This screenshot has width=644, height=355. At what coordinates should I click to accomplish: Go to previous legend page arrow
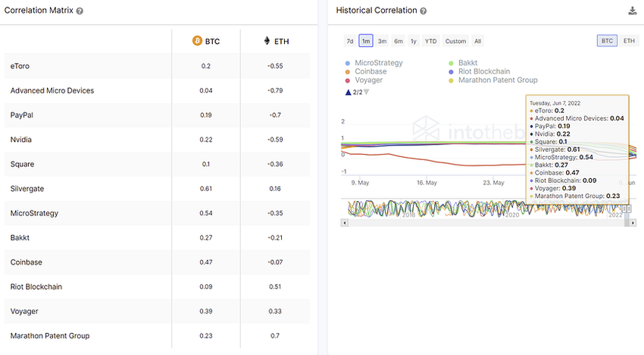[x=349, y=92]
